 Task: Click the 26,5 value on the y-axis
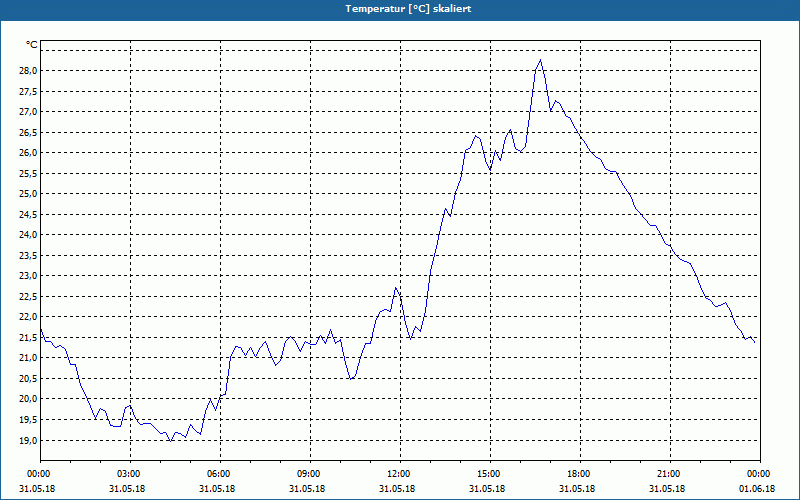click(29, 132)
